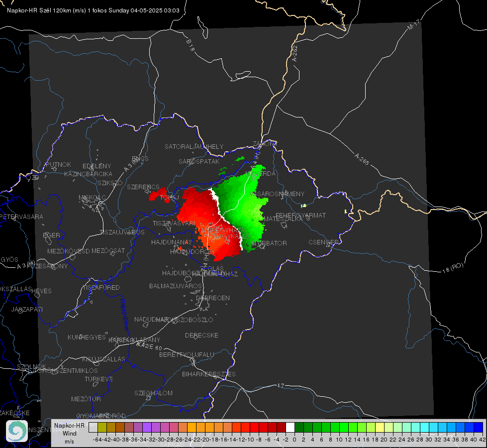Click the MISKOLC city label

(92, 198)
